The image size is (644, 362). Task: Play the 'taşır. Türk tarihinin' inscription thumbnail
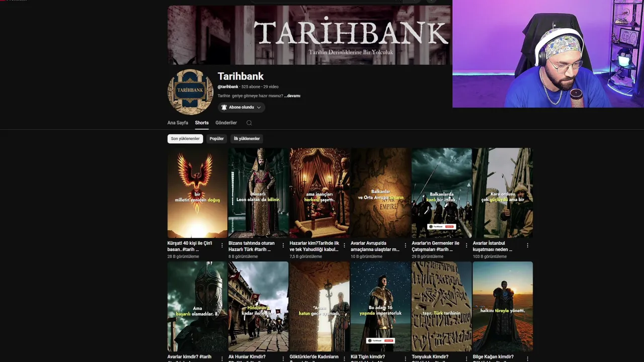coord(442,306)
